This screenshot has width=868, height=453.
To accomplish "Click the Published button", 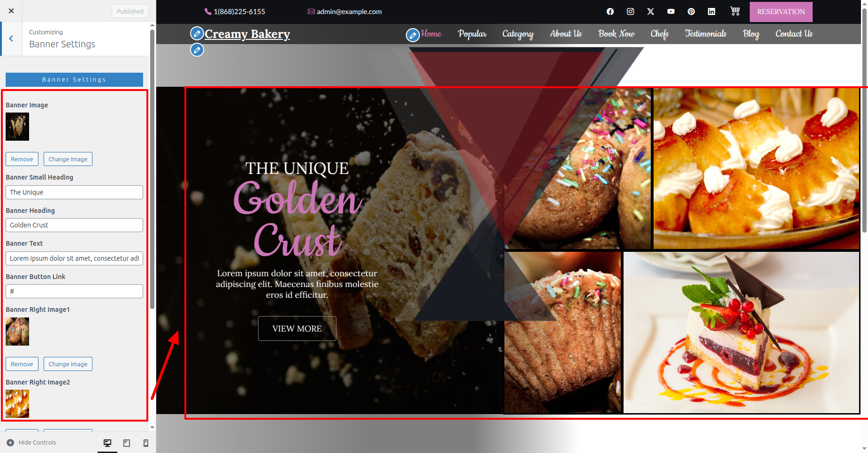I will 130,11.
